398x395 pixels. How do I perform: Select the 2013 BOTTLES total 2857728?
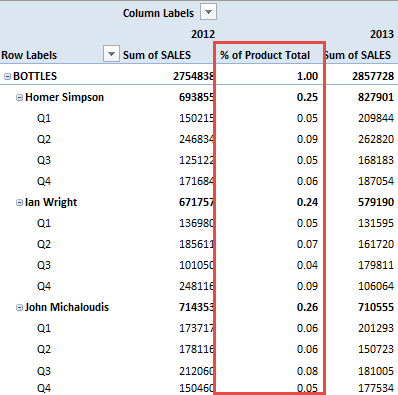click(x=373, y=76)
